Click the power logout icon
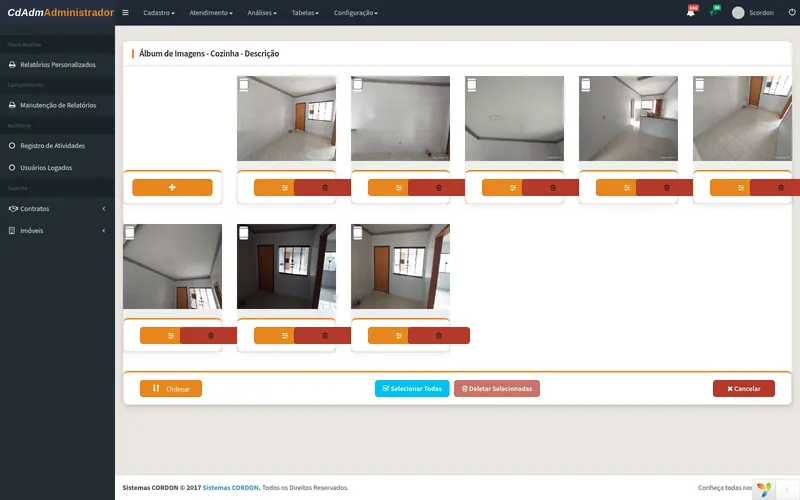Viewport: 800px width, 500px height. pyautogui.click(x=792, y=13)
